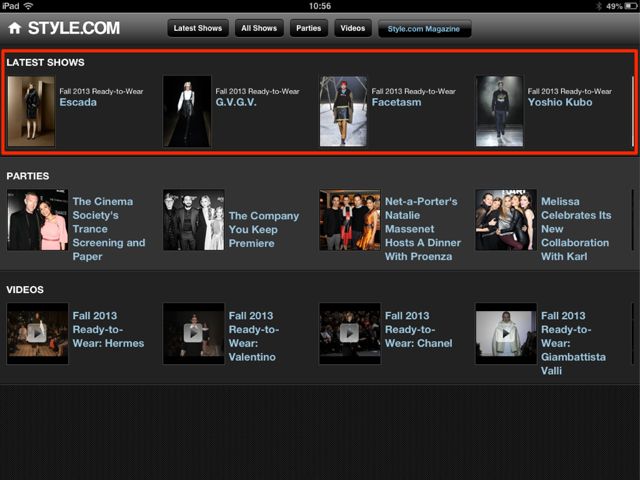Select the Latest Shows tab button
Image resolution: width=640 pixels, height=480 pixels.
pos(198,28)
